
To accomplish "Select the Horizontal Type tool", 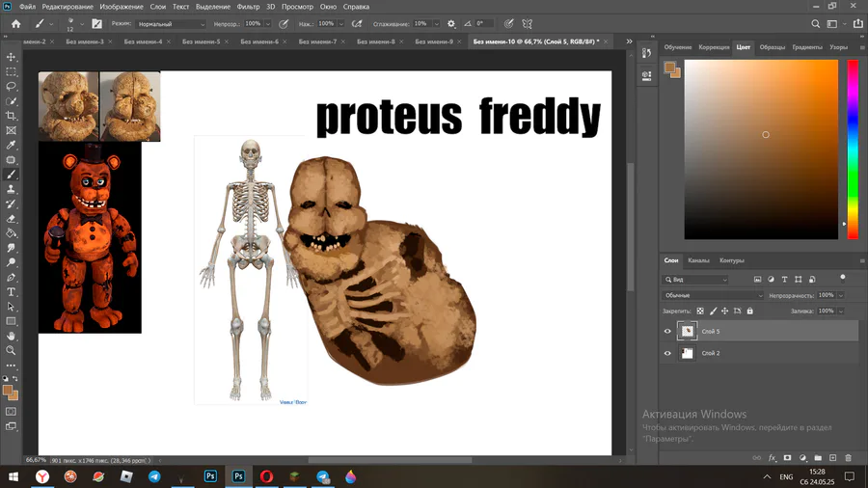I will coord(11,291).
